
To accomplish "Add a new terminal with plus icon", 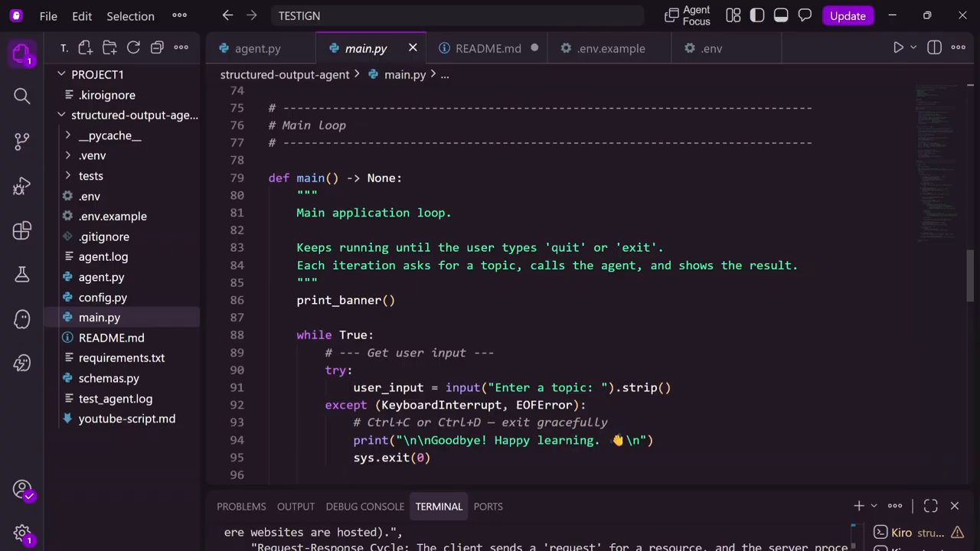I will [859, 506].
